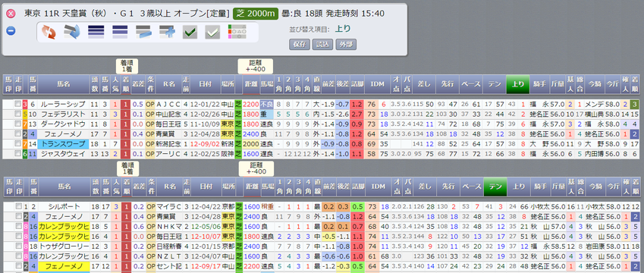644x273 pixels.
Task: Click race name マイラＣ
Action: [x=169, y=206]
